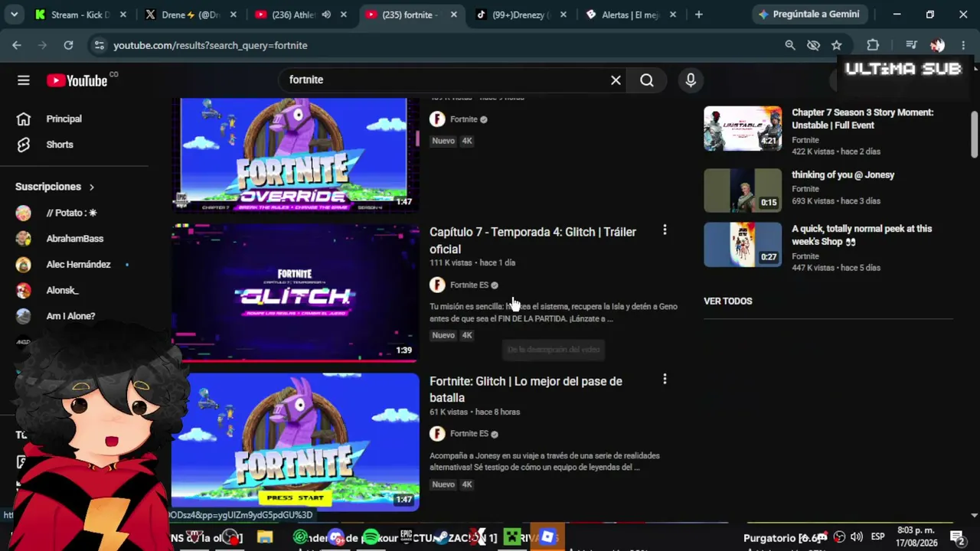980x551 pixels.
Task: Close the (235) fortnite tab
Action: click(x=454, y=15)
